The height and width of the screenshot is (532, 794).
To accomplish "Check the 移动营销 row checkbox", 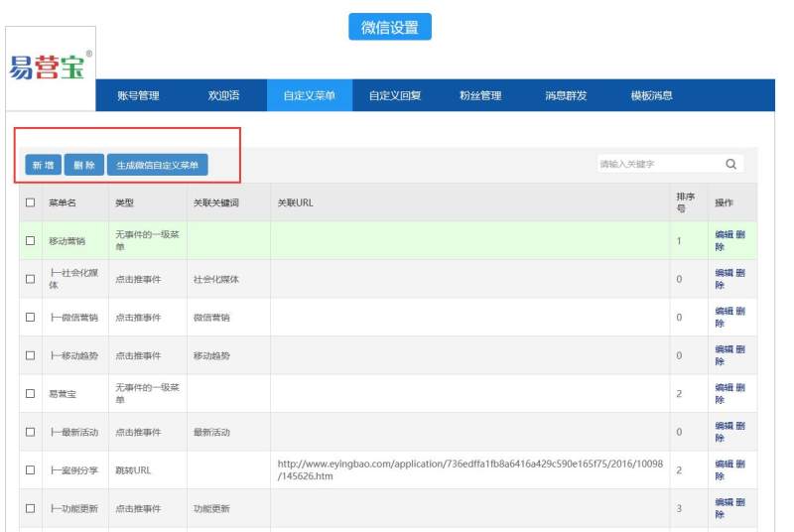I will pyautogui.click(x=30, y=241).
